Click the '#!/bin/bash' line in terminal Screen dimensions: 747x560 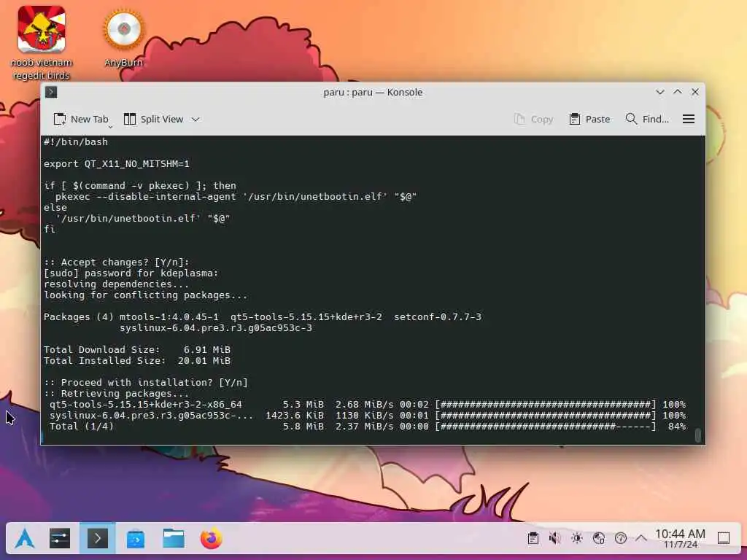(76, 142)
